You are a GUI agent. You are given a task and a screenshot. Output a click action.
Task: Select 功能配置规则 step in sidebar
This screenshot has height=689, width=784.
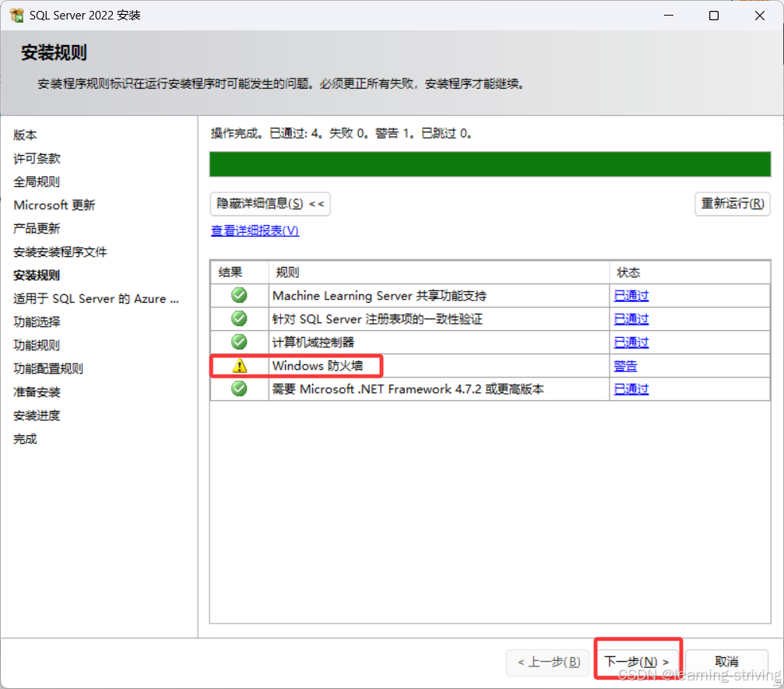48,369
